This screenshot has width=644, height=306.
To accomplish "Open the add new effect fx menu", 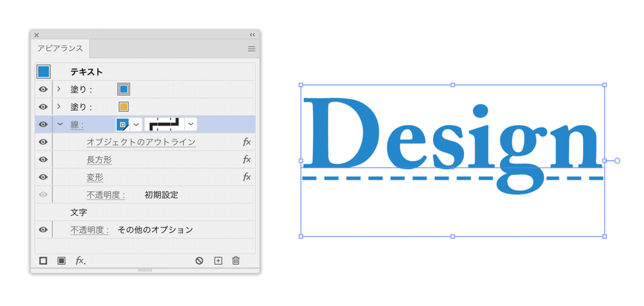I will click(80, 260).
